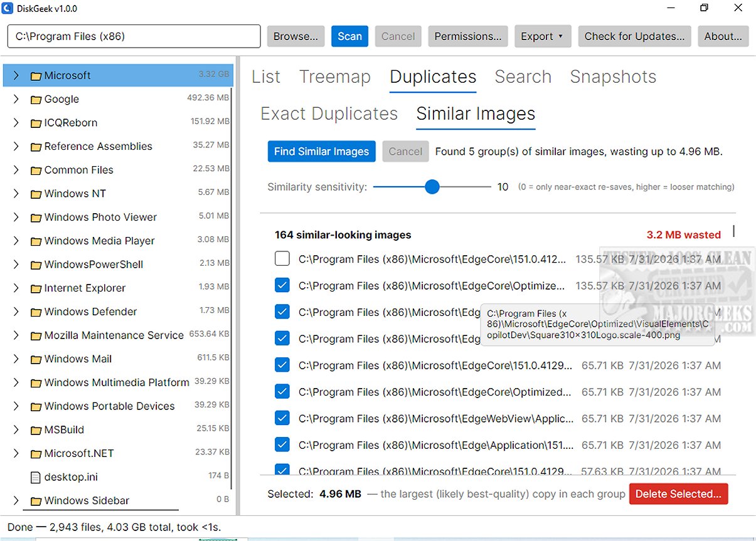Click the Windows NT folder icon
The image size is (756, 541).
(36, 194)
